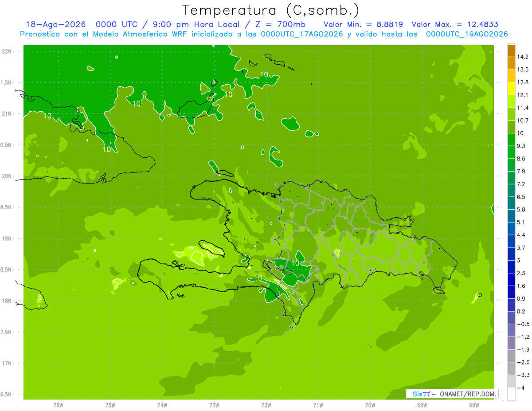
Task: Click the title "Temperatura (C,somb.)"
Action: pos(270,10)
